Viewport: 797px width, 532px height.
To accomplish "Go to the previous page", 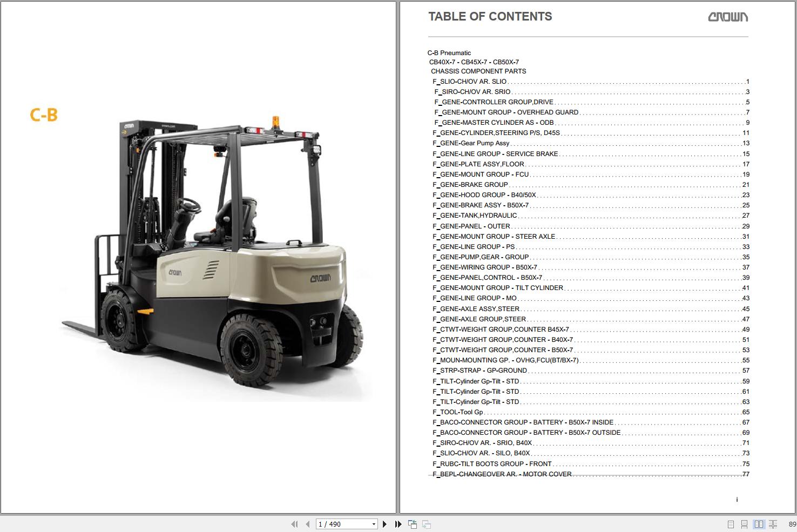I will pyautogui.click(x=307, y=524).
